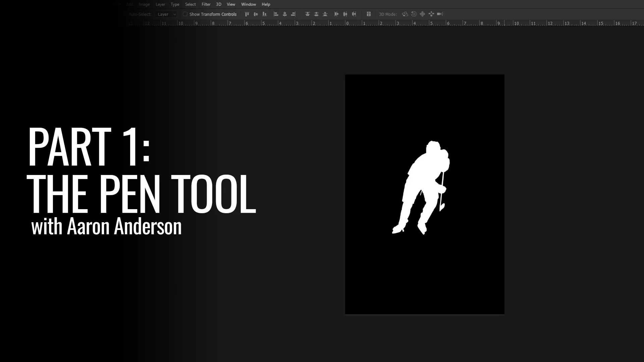Enable Show Transform Controls

(x=185, y=14)
